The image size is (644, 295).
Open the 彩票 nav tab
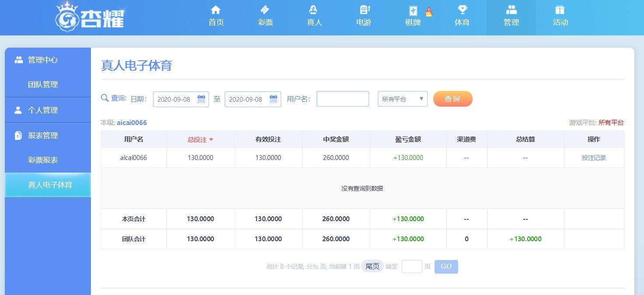[265, 17]
